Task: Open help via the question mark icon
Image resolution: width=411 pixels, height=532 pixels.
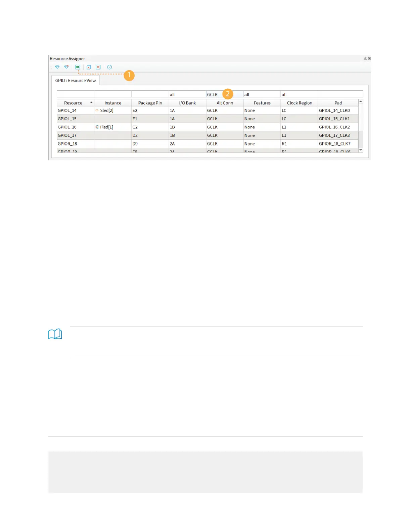Action: coord(109,67)
